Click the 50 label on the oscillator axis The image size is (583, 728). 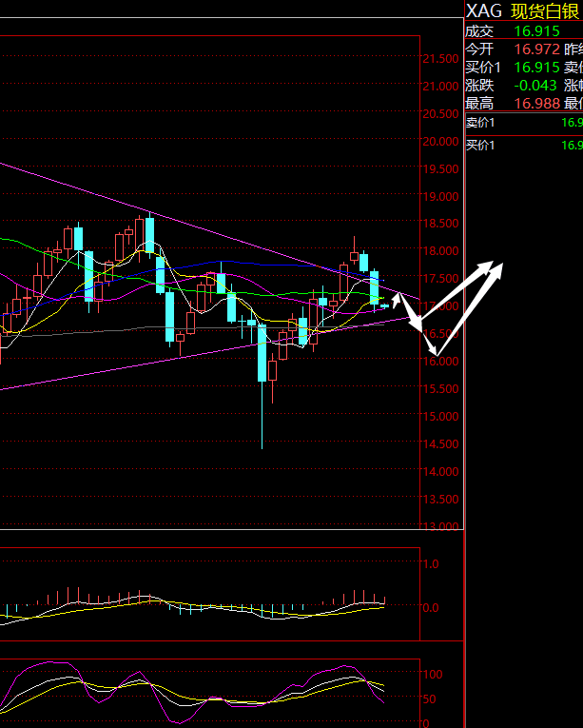(x=429, y=698)
